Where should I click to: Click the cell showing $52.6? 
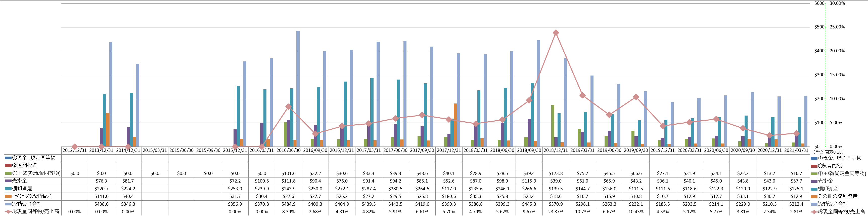[449, 181]
